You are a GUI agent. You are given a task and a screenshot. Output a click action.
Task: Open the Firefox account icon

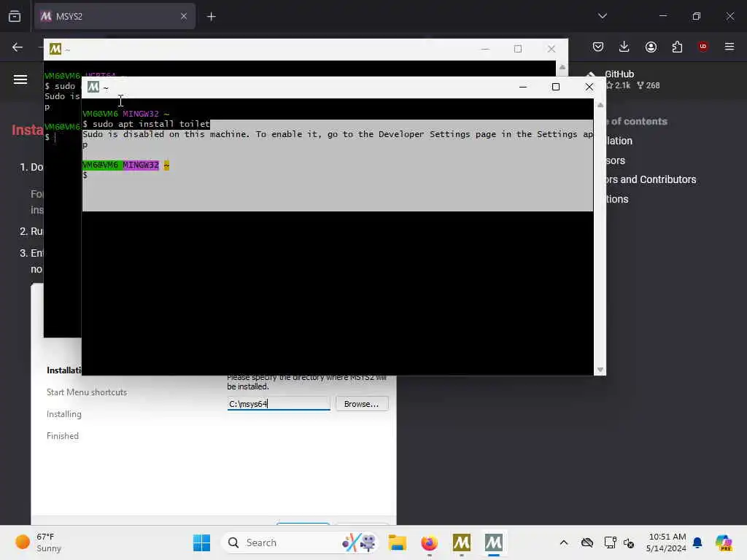(x=651, y=47)
